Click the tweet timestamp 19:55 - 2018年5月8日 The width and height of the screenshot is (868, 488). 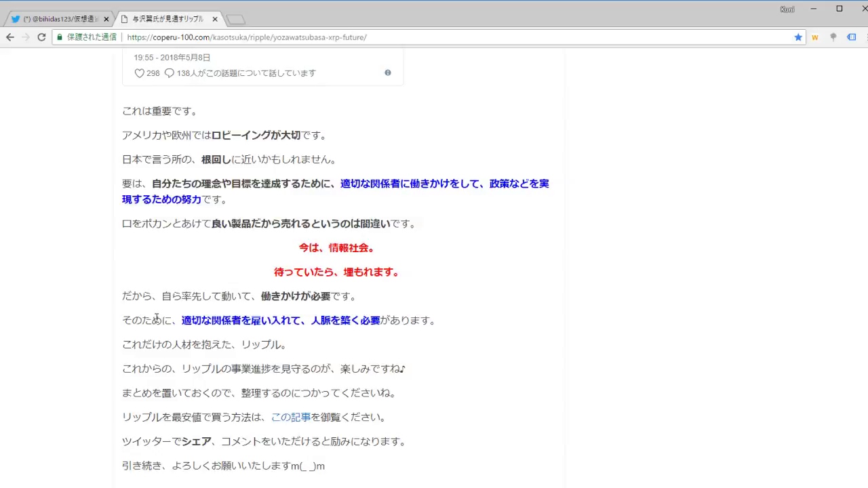coord(172,58)
